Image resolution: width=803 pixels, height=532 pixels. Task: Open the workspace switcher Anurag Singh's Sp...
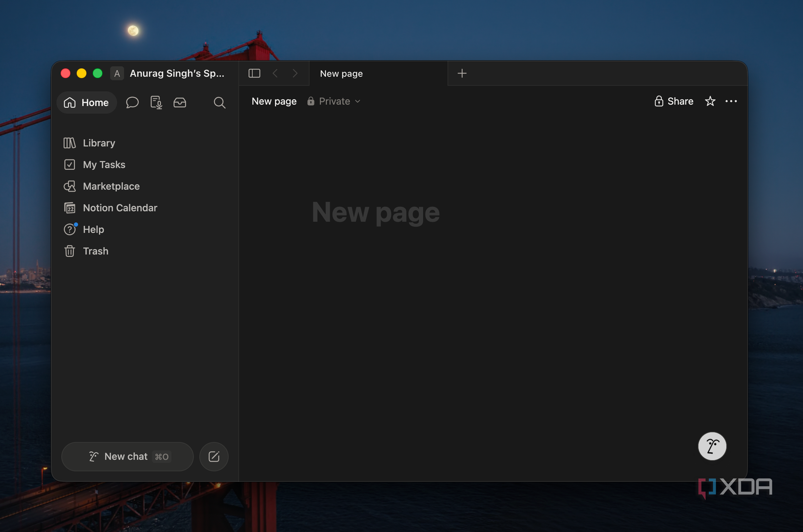[168, 73]
